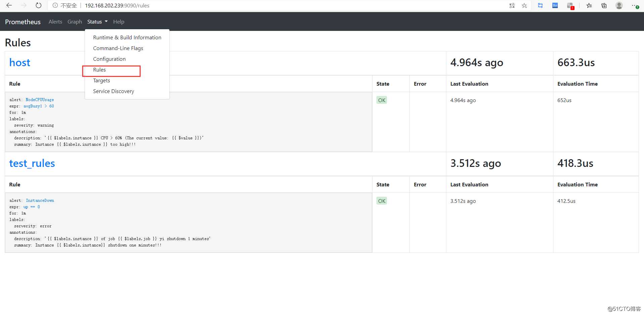
Task: Select Rules from Status menu
Action: (x=127, y=70)
